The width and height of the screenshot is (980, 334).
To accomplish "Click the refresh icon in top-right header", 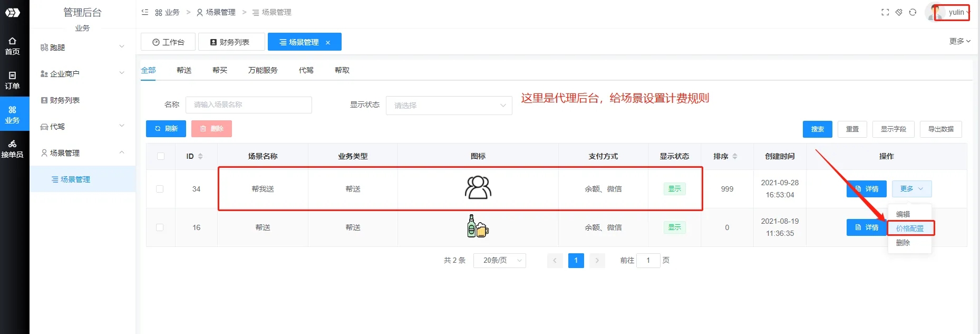I will pyautogui.click(x=913, y=12).
